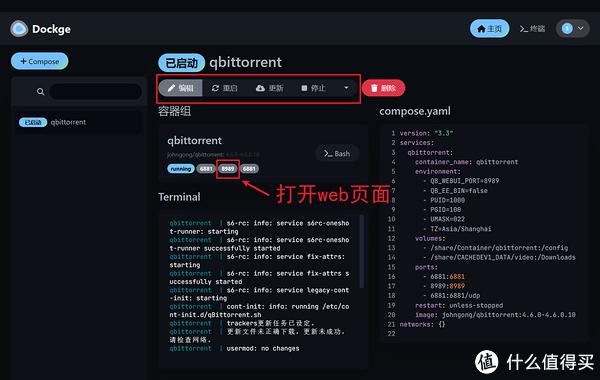Open the Bash shell for qbittorrent

click(337, 153)
